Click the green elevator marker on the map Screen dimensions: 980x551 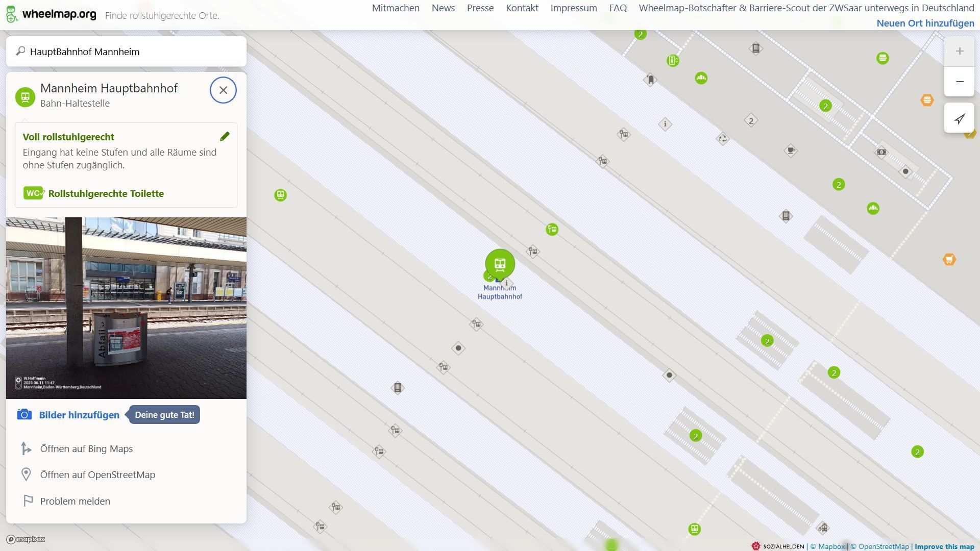[x=673, y=61]
